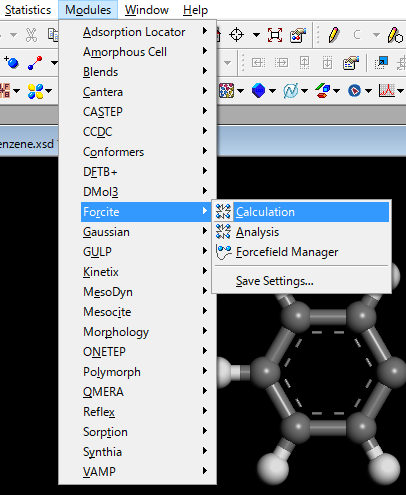Click the Recenter crosshair tool
This screenshot has width=406, height=495.
pos(237,35)
